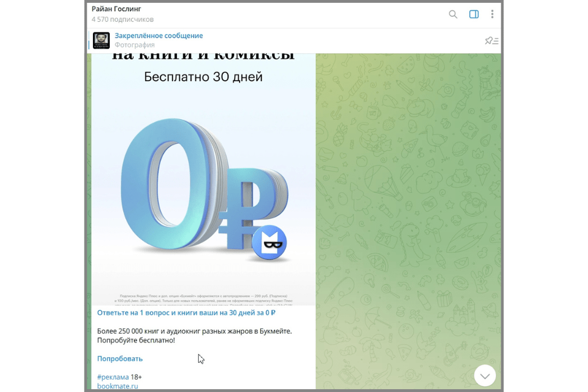Image resolution: width=588 pixels, height=392 pixels.
Task: Click the Bookmate mask logo in the image
Action: point(269,242)
